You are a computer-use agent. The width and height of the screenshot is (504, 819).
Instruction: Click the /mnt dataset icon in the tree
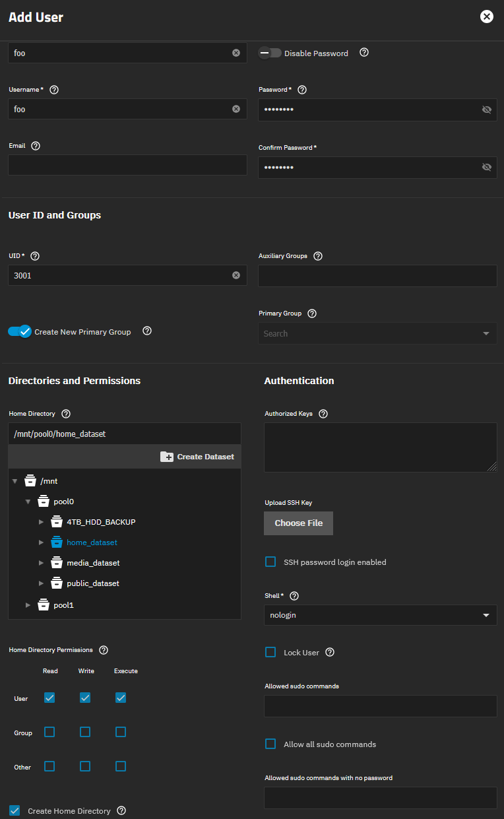pyautogui.click(x=30, y=480)
